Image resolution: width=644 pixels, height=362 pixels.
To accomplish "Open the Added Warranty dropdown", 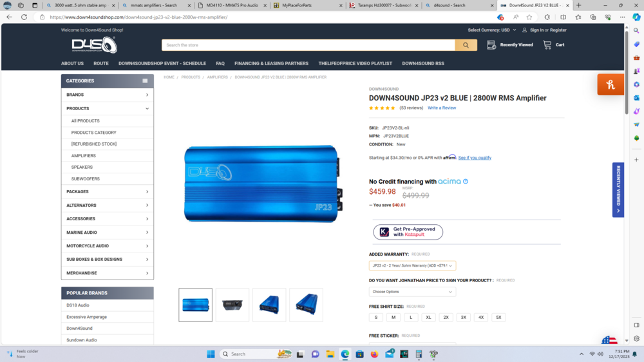I will [x=412, y=265].
